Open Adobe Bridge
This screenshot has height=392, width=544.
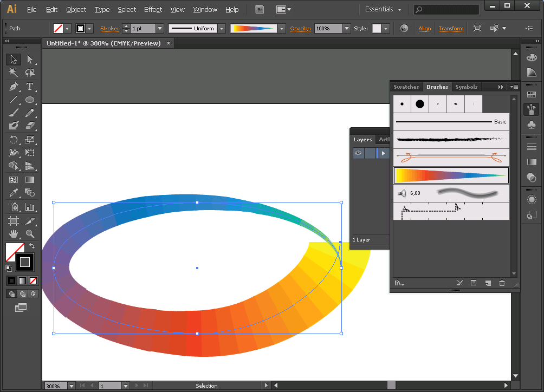click(x=260, y=10)
